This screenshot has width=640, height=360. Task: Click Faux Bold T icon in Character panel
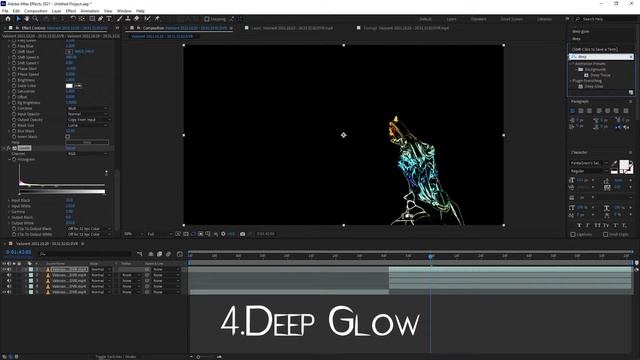(x=579, y=225)
